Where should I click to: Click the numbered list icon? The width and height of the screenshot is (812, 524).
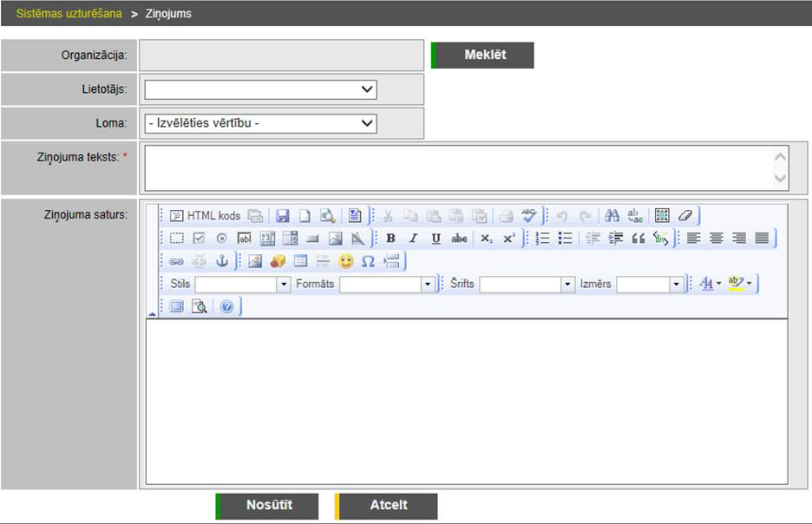click(543, 239)
